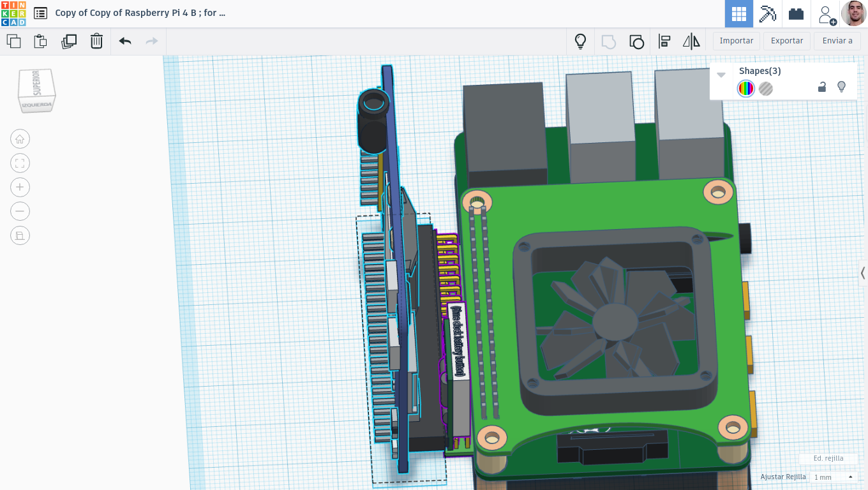Fit all in view
Viewport: 868px width, 490px height.
[x=20, y=163]
